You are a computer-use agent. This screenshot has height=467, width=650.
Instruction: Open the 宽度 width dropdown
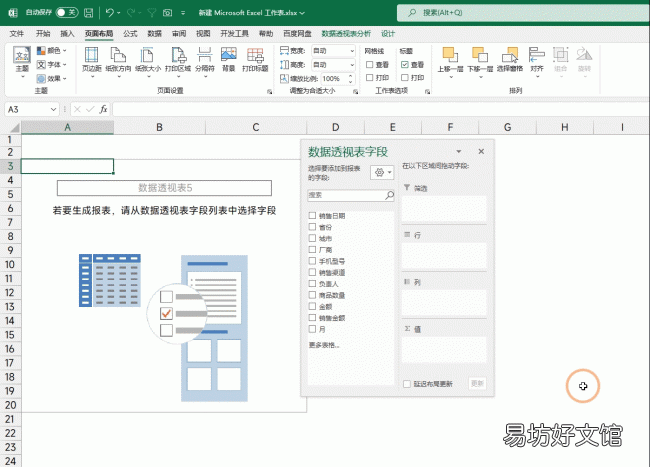[x=352, y=51]
